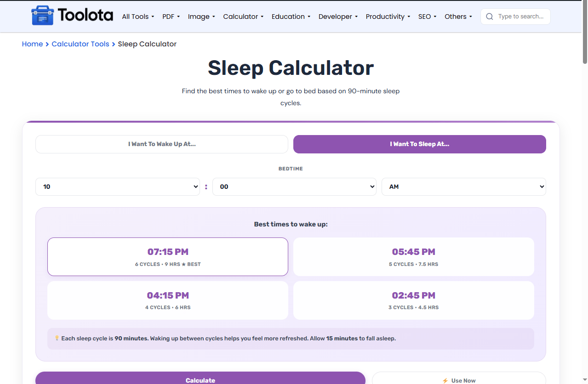588x384 pixels.
Task: Expand the Calculator menu
Action: tap(243, 17)
